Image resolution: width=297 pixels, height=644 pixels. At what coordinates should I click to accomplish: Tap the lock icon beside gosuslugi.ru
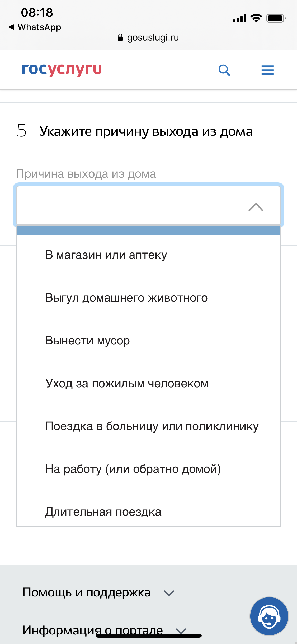(x=120, y=38)
